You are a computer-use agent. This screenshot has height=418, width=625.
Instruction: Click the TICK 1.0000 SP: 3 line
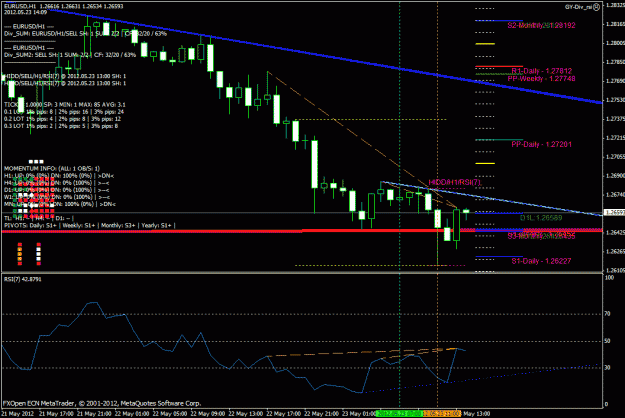[65, 105]
